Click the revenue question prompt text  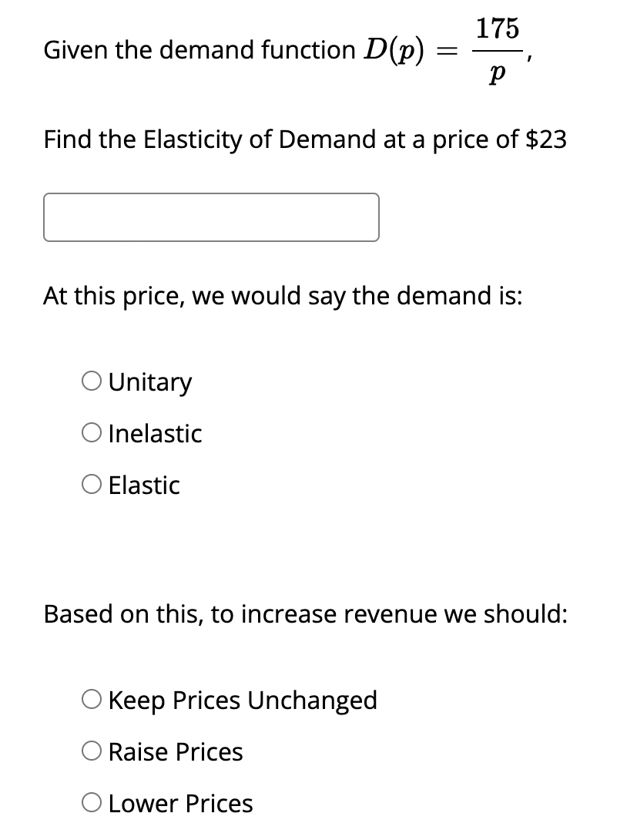[x=306, y=613]
